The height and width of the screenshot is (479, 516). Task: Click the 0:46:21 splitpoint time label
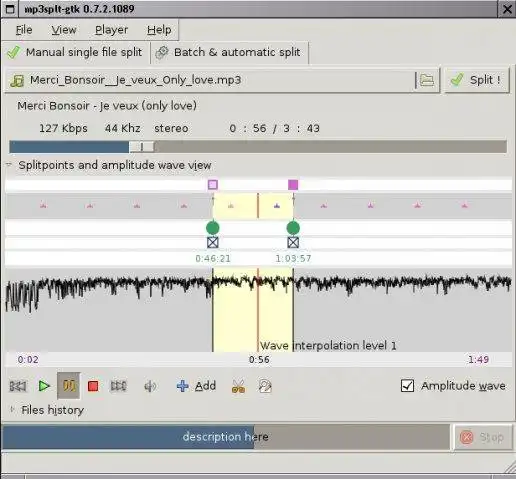pyautogui.click(x=213, y=258)
